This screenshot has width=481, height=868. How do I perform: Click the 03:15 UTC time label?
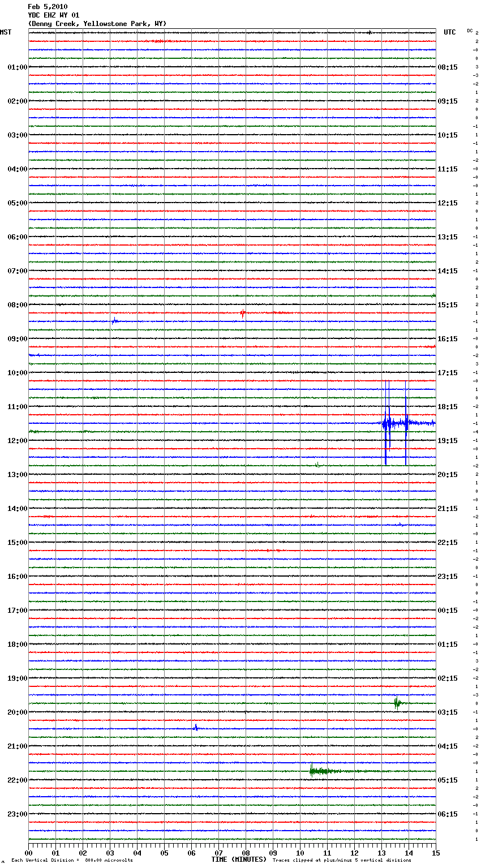pos(448,712)
